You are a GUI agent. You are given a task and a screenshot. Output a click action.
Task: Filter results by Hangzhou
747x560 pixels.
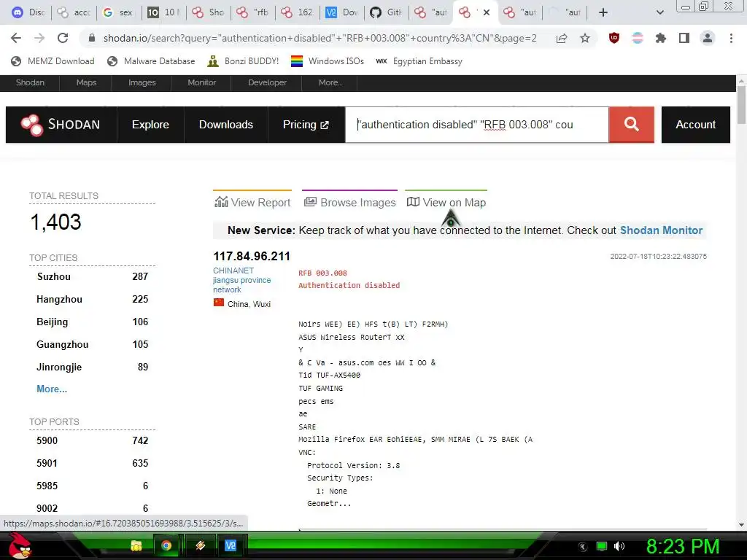point(59,299)
